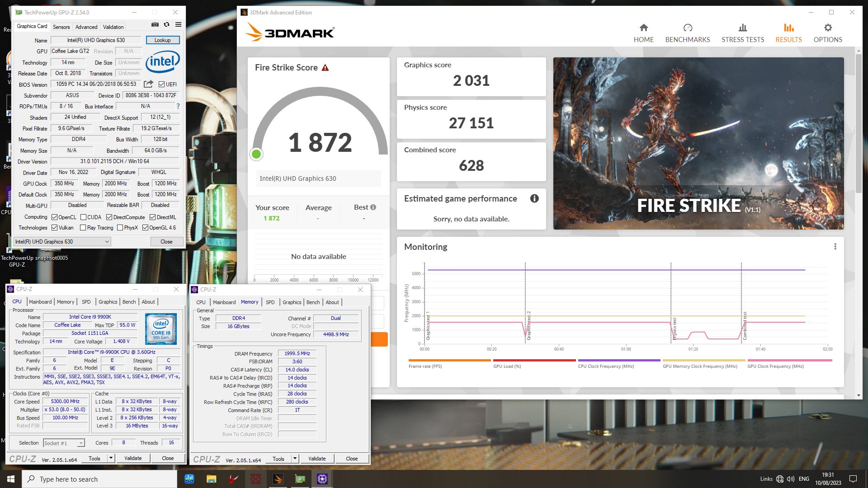Screen dimensions: 868x488
Task: Click CPU-Z taskbar icon
Action: 322,479
